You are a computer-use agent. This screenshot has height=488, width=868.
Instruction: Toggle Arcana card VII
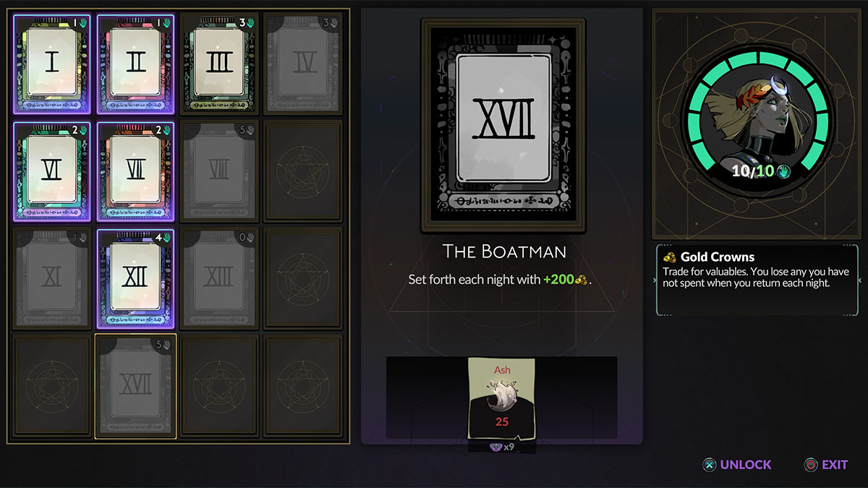coord(135,171)
